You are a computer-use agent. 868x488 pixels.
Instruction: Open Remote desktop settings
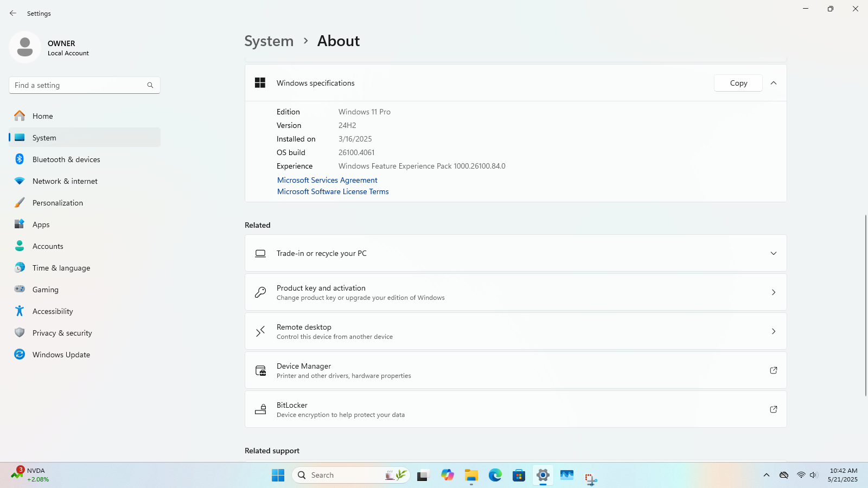pos(515,331)
